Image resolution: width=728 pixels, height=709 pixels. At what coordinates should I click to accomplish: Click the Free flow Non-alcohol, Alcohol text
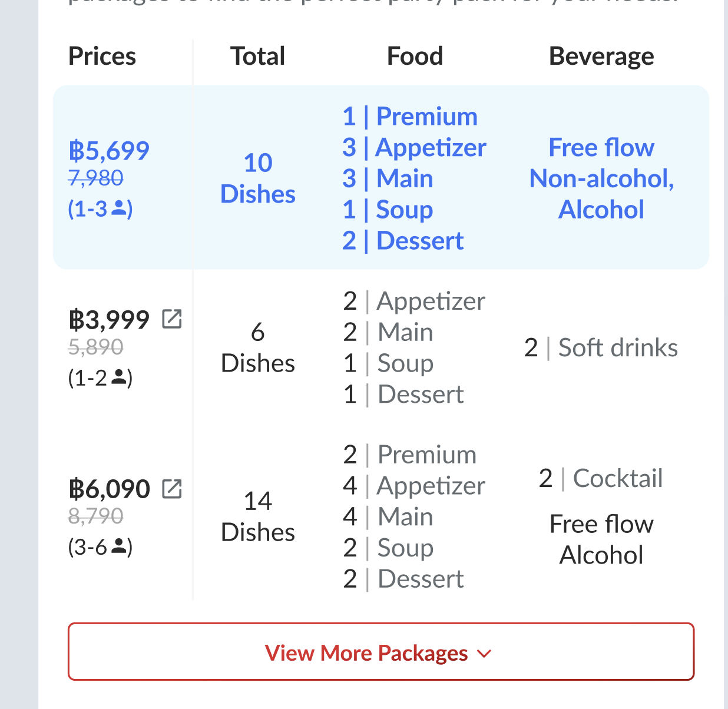coord(601,178)
